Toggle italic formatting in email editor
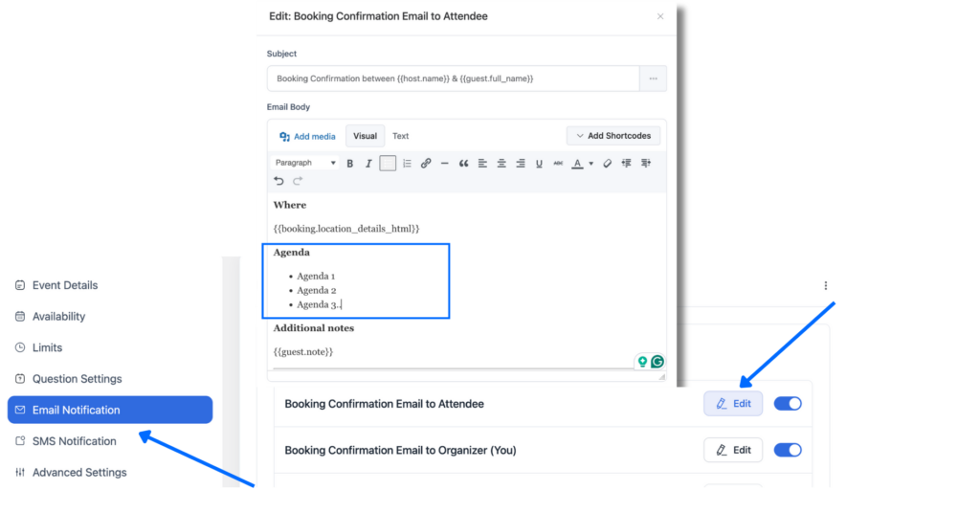 (x=368, y=163)
